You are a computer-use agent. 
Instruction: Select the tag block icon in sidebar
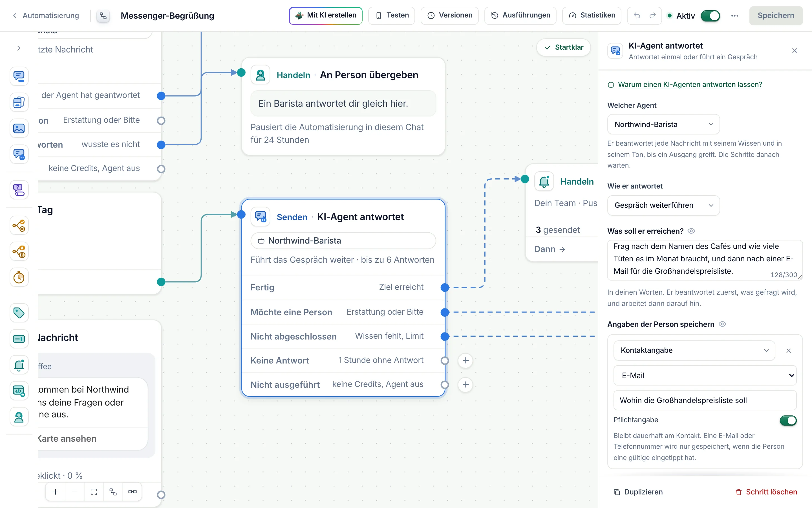(19, 313)
